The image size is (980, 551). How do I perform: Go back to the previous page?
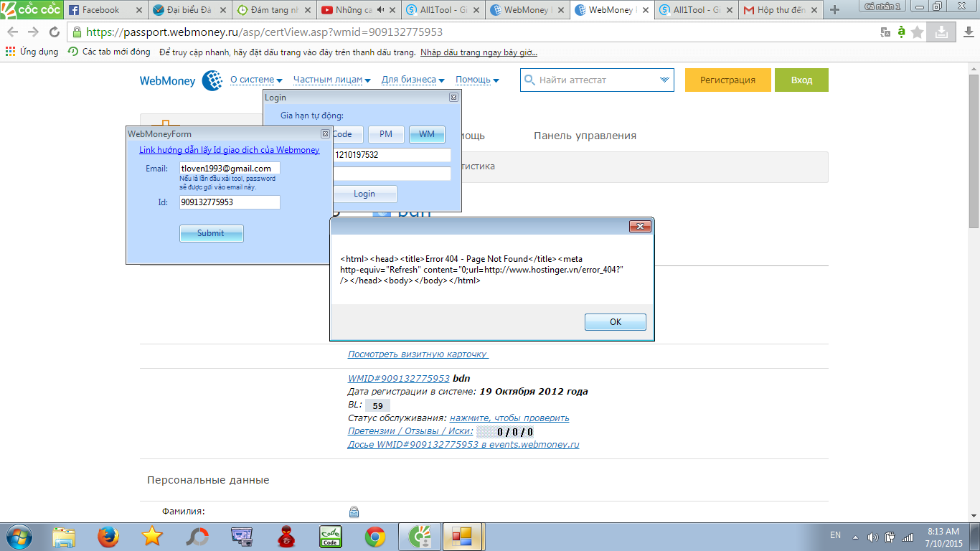tap(12, 32)
